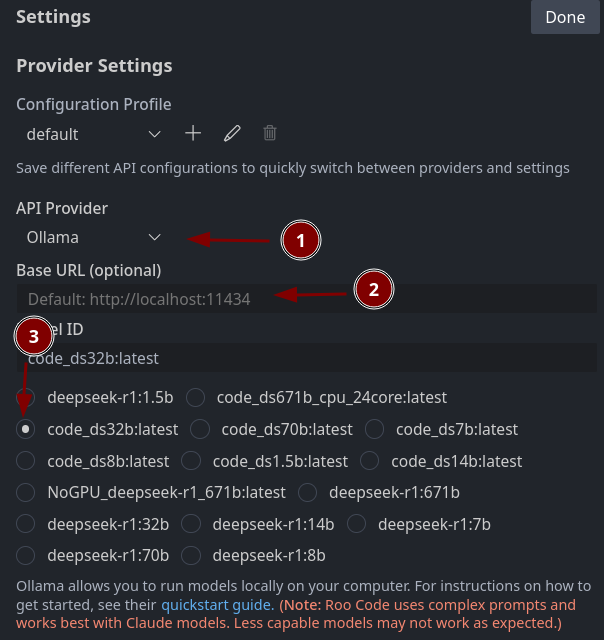Viewport: 604px width, 640px height.
Task: Delete the profile using trash icon
Action: pos(269,133)
